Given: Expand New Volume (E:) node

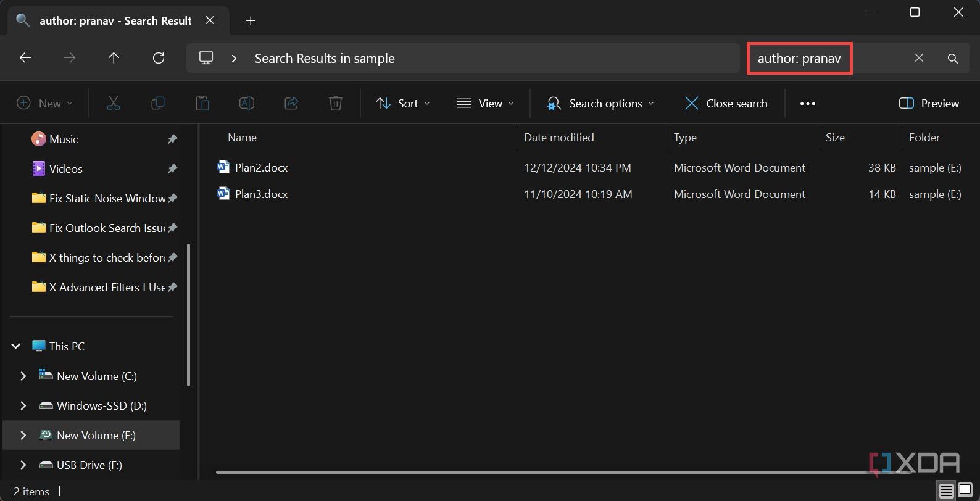Looking at the screenshot, I should 23,435.
